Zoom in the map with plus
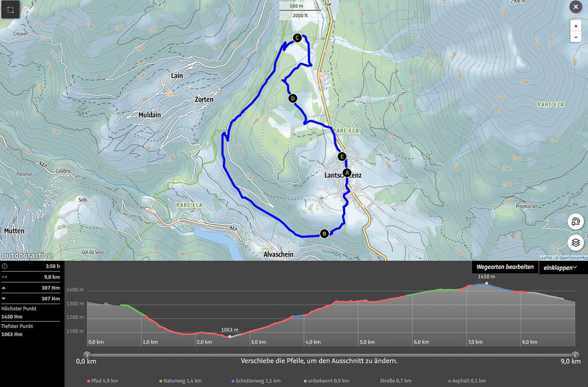Image resolution: width=588 pixels, height=387 pixels. tap(575, 26)
